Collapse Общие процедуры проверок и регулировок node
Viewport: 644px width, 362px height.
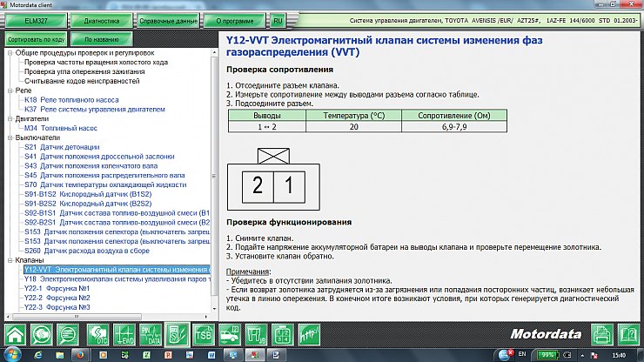10,53
